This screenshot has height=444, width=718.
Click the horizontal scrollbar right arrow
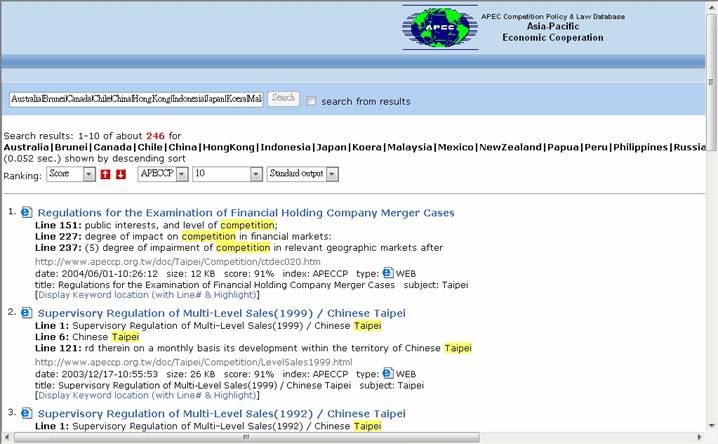[x=699, y=437]
